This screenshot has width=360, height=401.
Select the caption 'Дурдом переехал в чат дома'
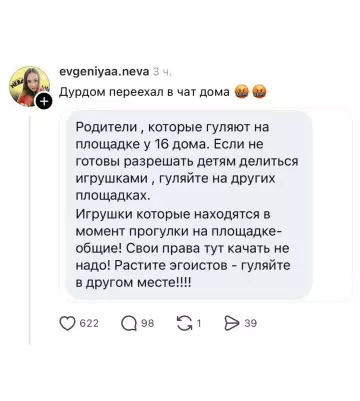(144, 92)
